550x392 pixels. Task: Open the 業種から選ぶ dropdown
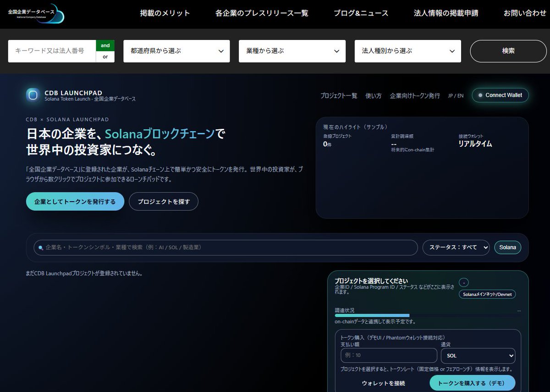click(x=292, y=51)
